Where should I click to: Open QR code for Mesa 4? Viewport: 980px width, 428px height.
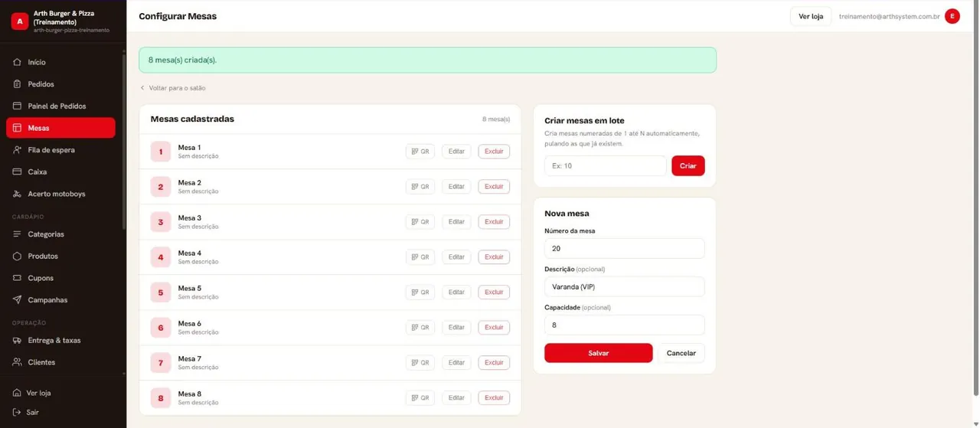tap(420, 257)
